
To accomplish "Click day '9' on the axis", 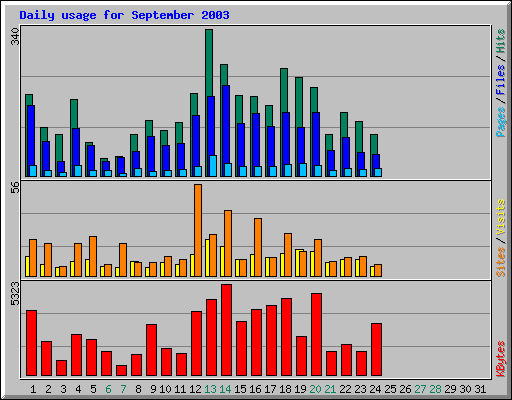I will [153, 389].
